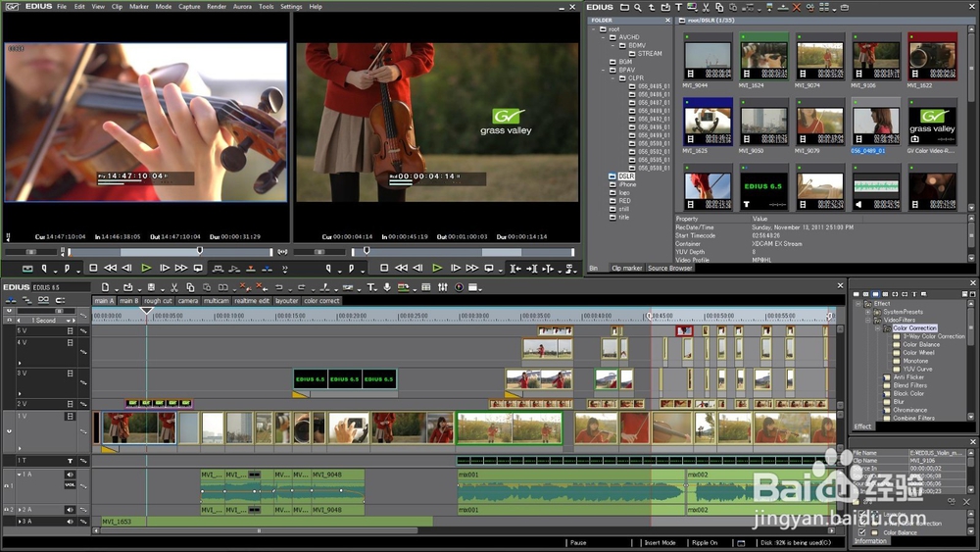Collapse the 1 A audio track

[20, 475]
